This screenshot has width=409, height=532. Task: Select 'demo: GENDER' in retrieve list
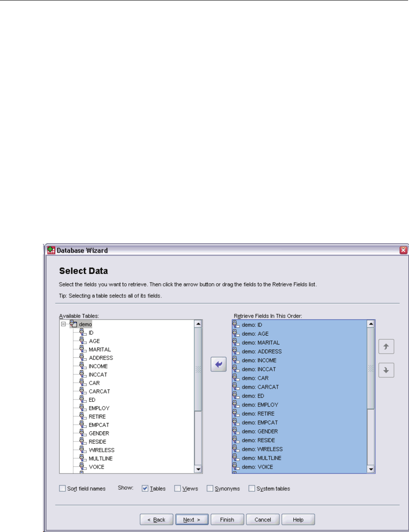(260, 431)
